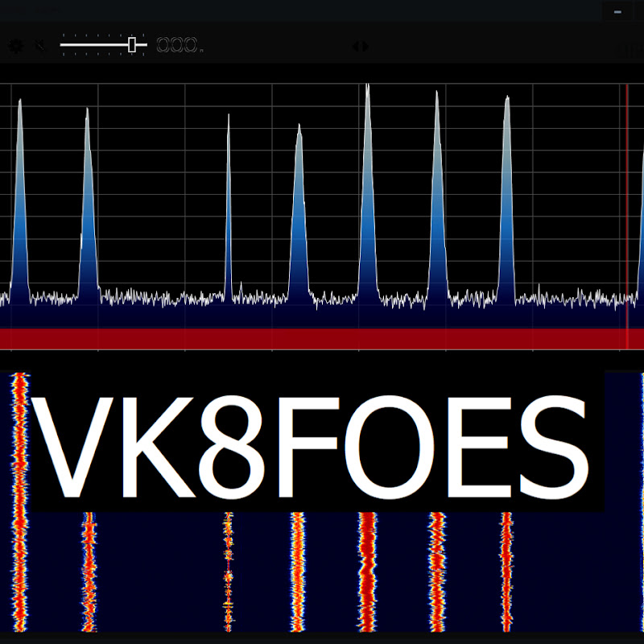Viewport: 644px width, 644px height.
Task: Click the left tuning step arrow
Action: [x=355, y=47]
